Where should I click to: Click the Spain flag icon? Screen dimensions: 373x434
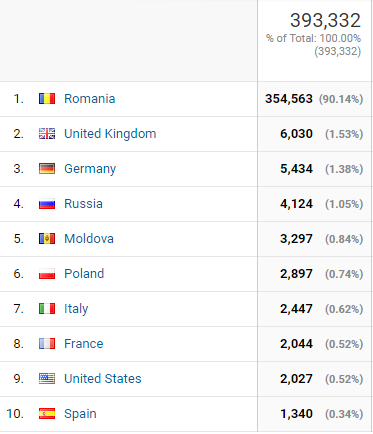click(x=47, y=414)
